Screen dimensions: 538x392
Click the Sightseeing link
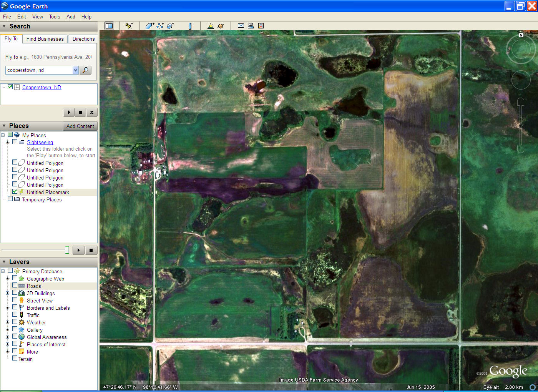point(40,142)
